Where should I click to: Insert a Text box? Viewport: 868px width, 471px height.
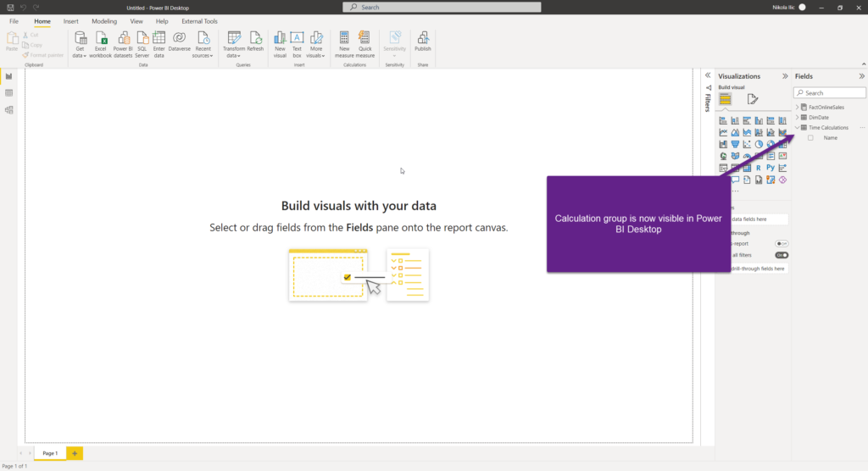(297, 44)
